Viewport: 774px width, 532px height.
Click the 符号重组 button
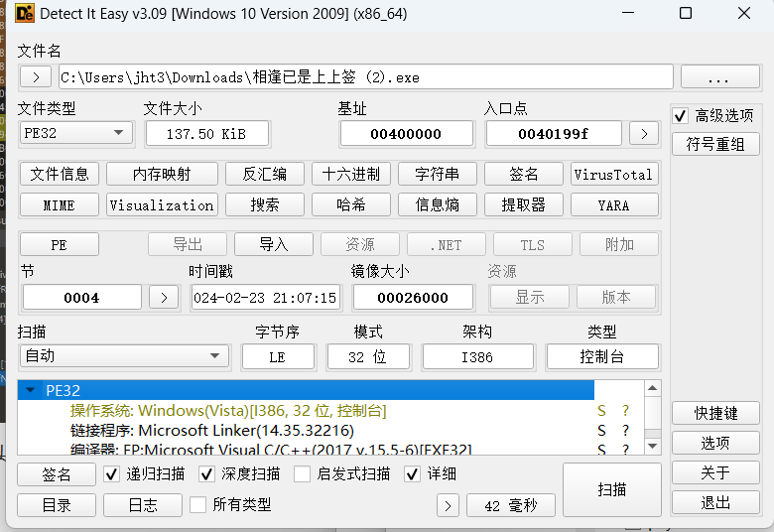[715, 144]
